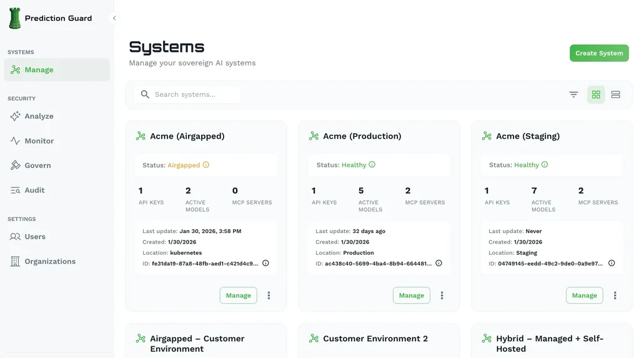Viewport: 644px width, 358px height.
Task: Open more options for Acme (Staging)
Action: [615, 296]
